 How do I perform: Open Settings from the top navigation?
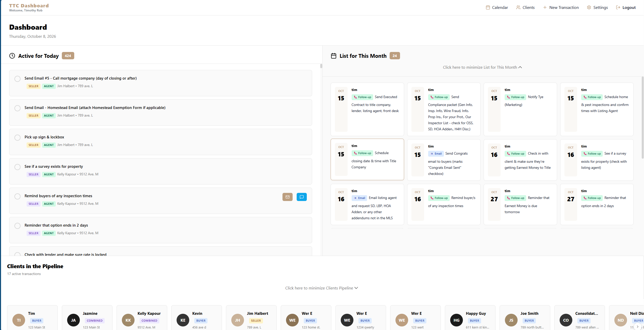coord(597,8)
